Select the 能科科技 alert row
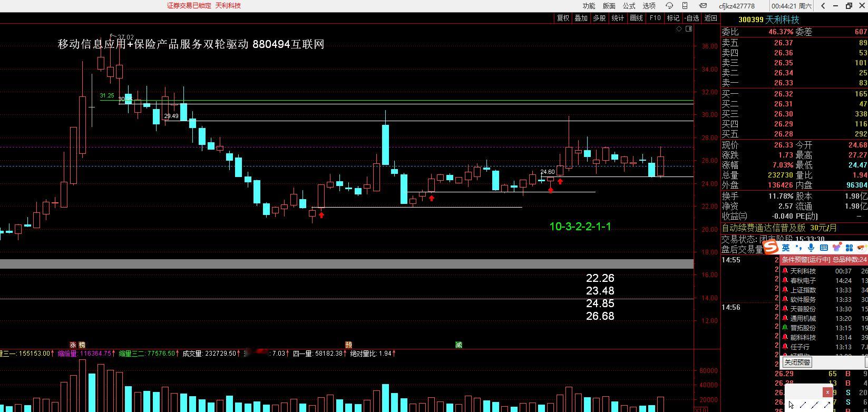868x412 pixels. click(824, 338)
